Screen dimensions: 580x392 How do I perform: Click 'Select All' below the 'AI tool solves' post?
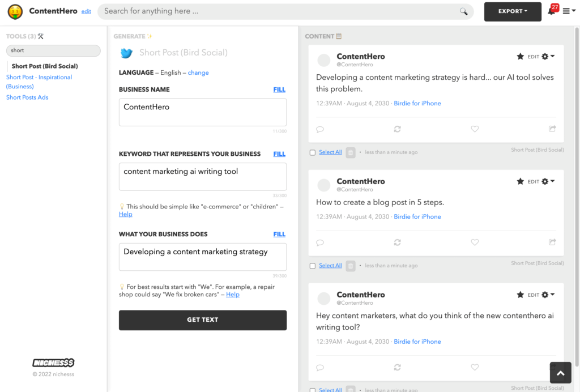coord(330,152)
